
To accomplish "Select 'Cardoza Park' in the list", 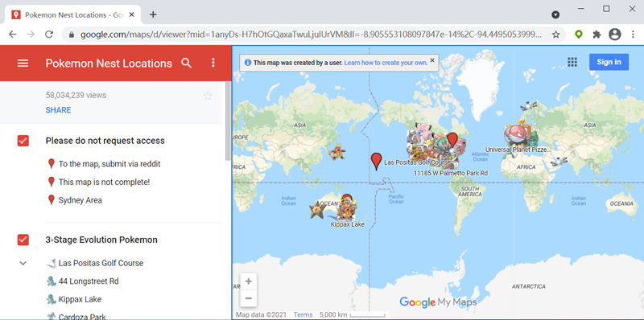I will (82, 317).
